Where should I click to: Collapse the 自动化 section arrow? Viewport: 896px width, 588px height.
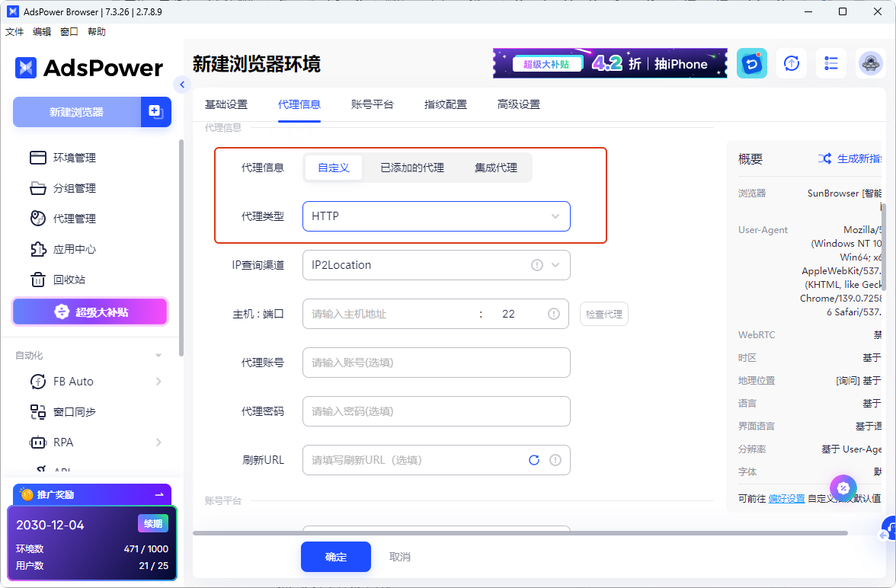(x=158, y=356)
